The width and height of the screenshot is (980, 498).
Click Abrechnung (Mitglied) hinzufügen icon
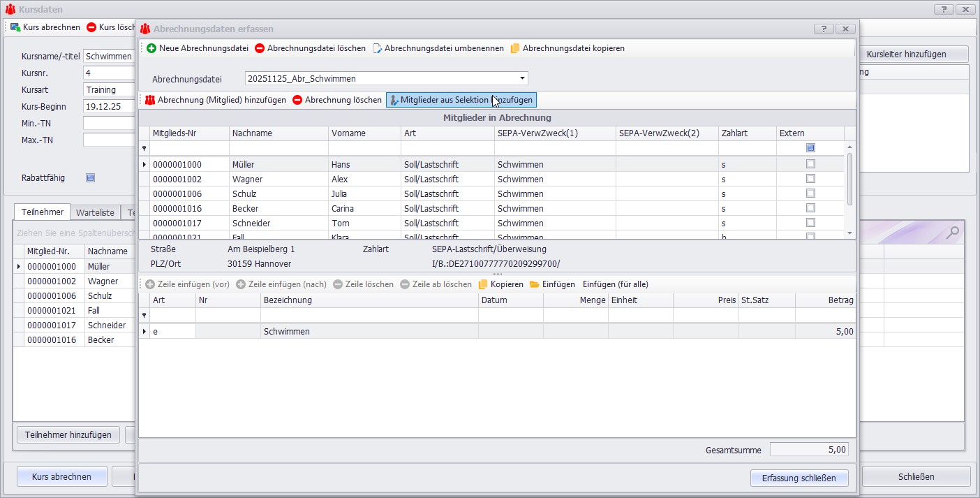(149, 100)
